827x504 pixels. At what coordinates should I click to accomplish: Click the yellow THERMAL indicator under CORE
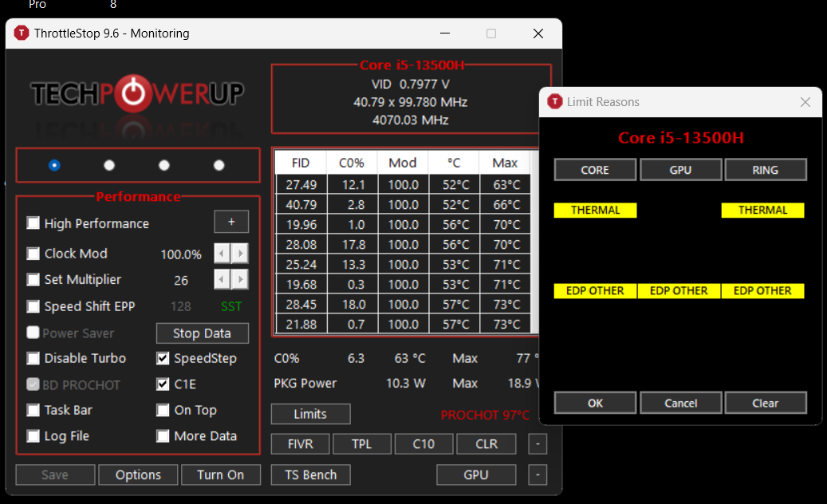(x=595, y=210)
